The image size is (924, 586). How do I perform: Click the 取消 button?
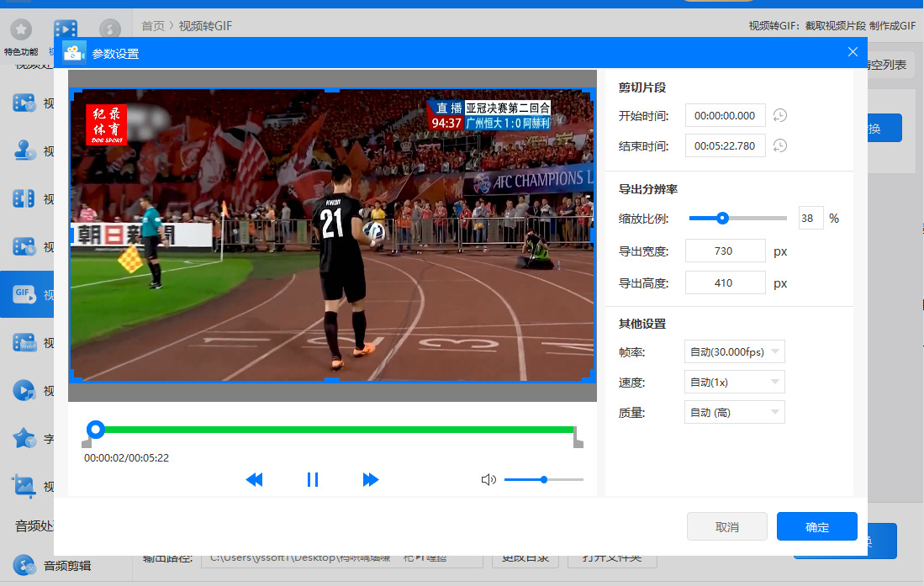726,527
